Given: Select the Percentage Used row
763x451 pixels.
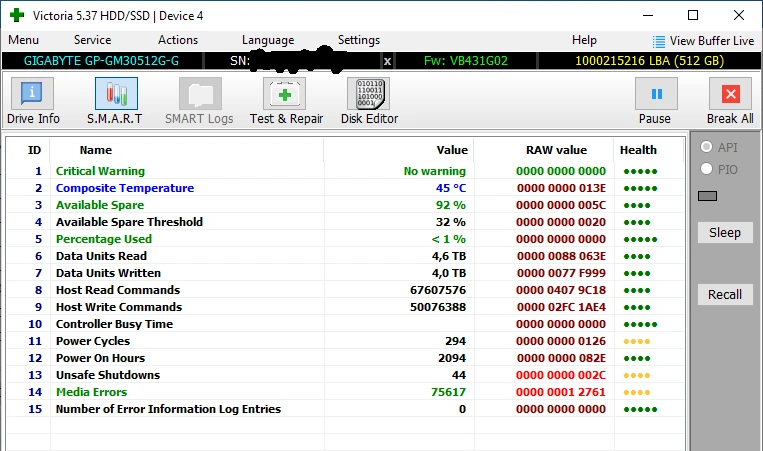Looking at the screenshot, I should [345, 239].
